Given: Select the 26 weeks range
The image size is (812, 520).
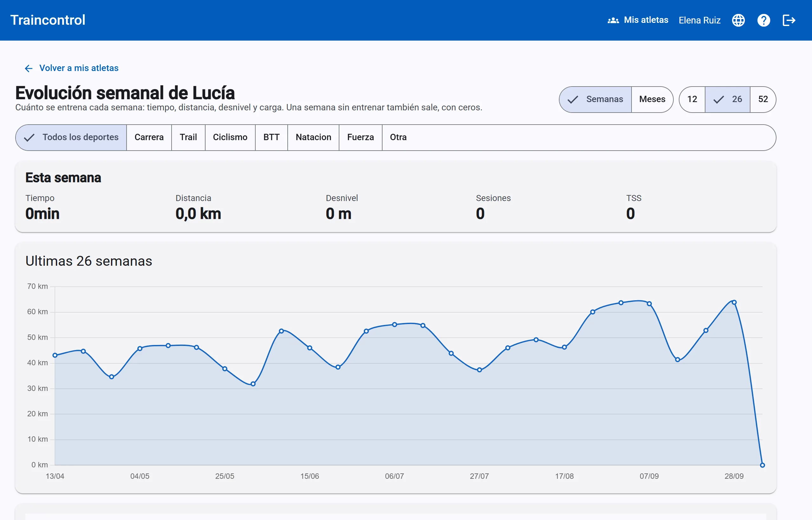Looking at the screenshot, I should point(728,99).
